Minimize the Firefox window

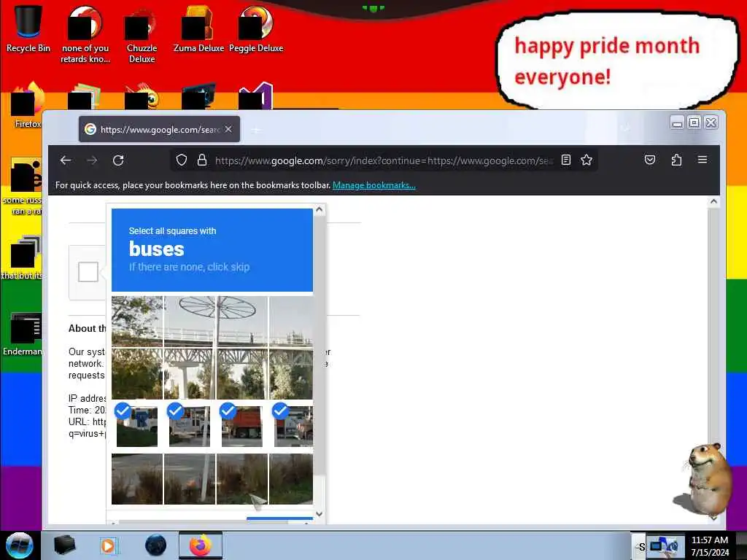click(x=677, y=122)
